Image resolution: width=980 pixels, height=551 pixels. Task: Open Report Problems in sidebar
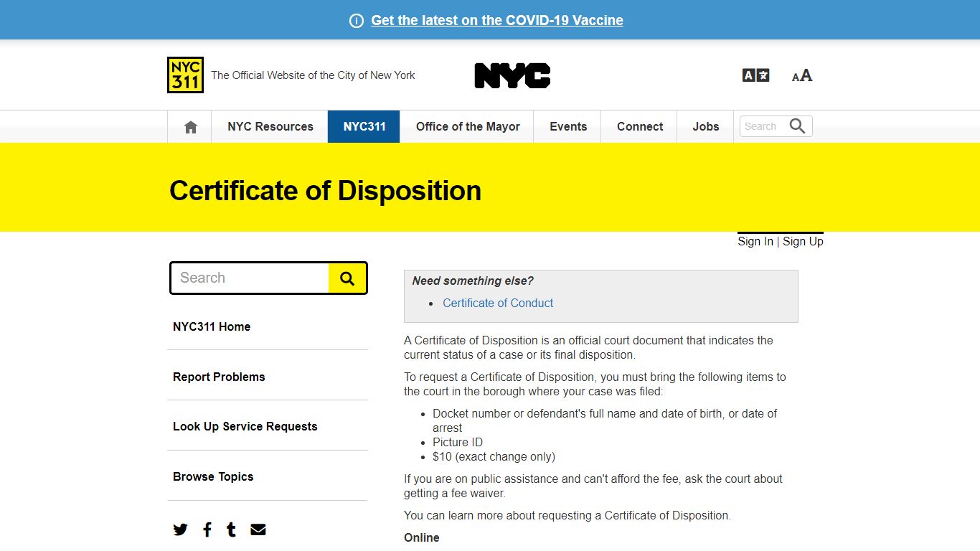point(219,377)
